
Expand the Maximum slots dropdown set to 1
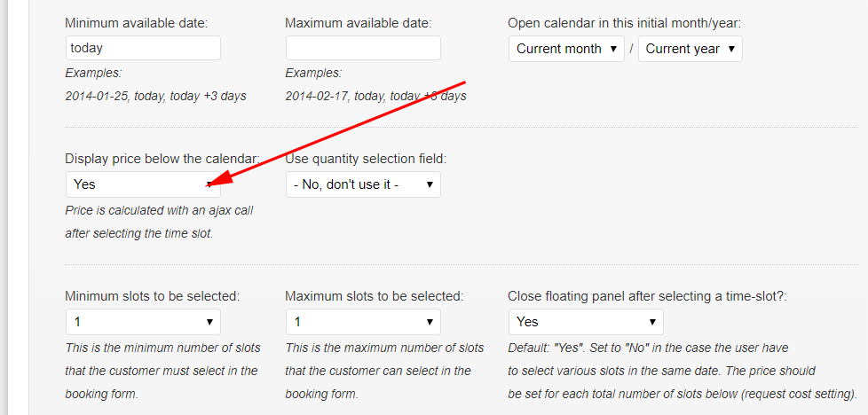[x=363, y=322]
